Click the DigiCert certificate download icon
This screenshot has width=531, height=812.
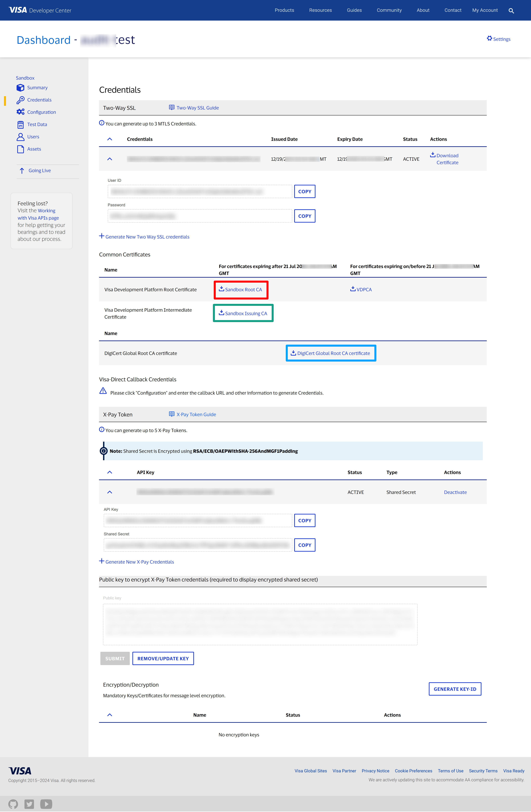(x=293, y=353)
